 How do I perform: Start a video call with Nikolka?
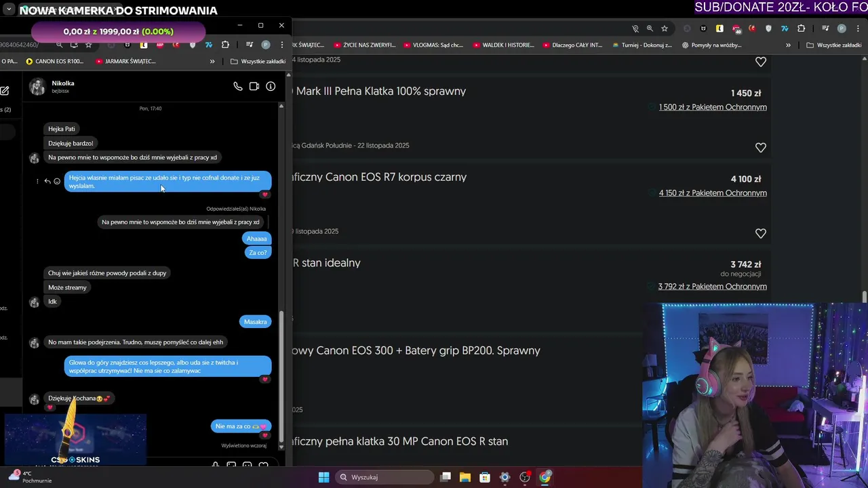click(254, 87)
